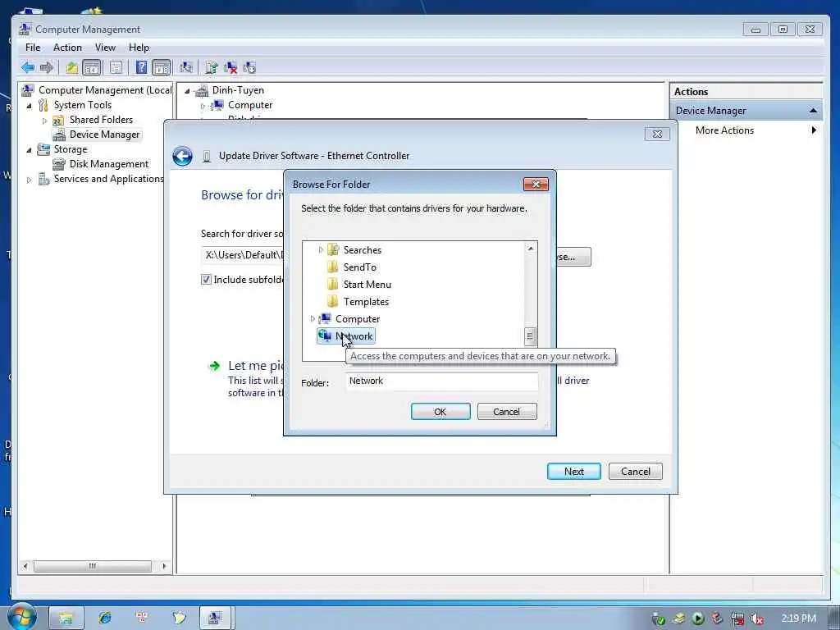Click the network tray icon with red mark
The height and width of the screenshot is (630, 840).
[x=737, y=619]
